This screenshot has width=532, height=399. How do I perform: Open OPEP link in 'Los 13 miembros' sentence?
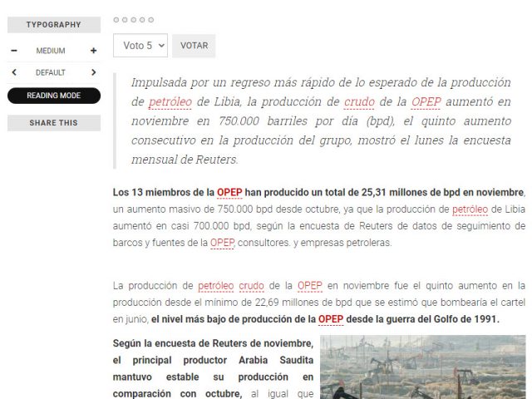pyautogui.click(x=229, y=193)
